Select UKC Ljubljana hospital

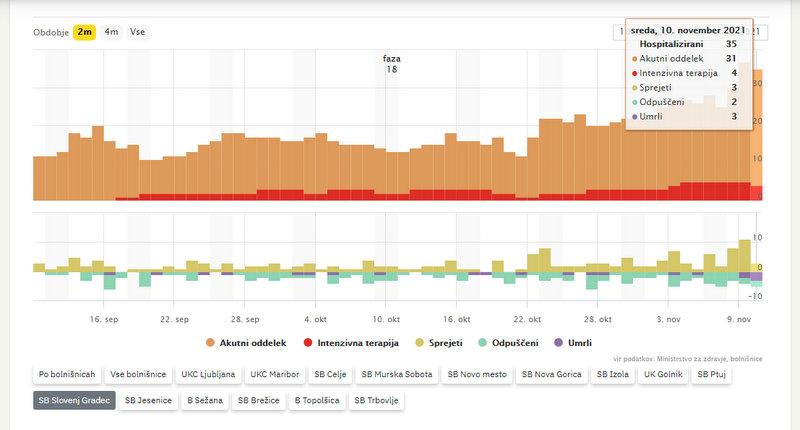[x=208, y=375]
